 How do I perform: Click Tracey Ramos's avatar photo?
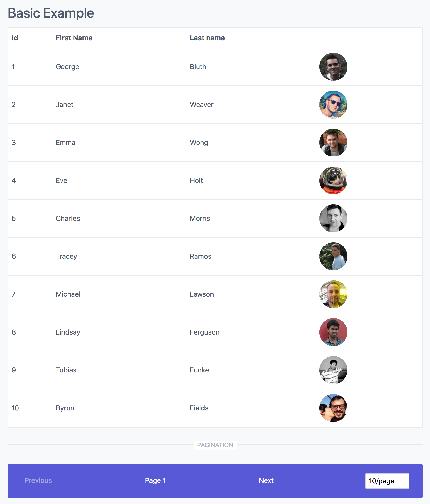pyautogui.click(x=333, y=256)
